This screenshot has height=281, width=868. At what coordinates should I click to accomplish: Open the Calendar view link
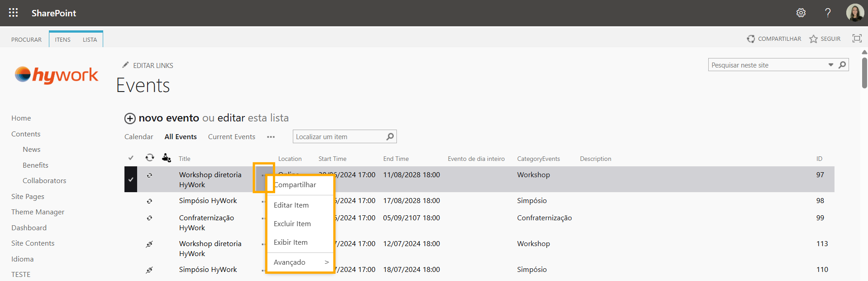(138, 137)
